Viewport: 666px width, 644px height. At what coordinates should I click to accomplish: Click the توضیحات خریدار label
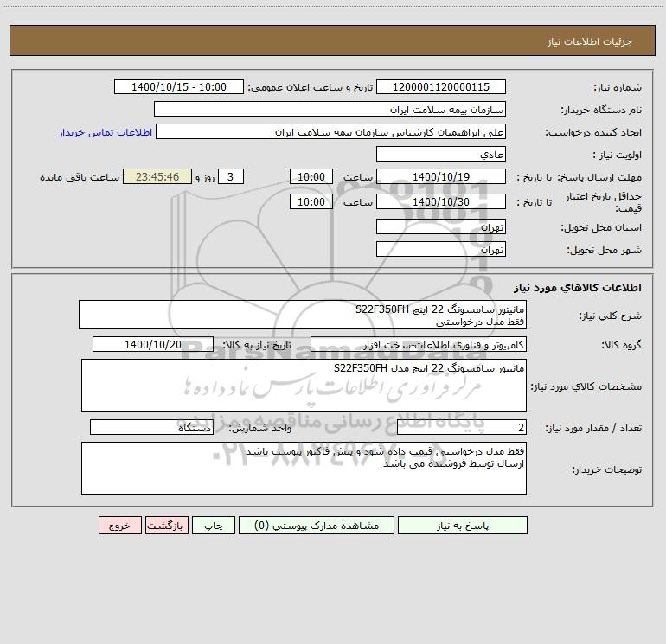607,469
